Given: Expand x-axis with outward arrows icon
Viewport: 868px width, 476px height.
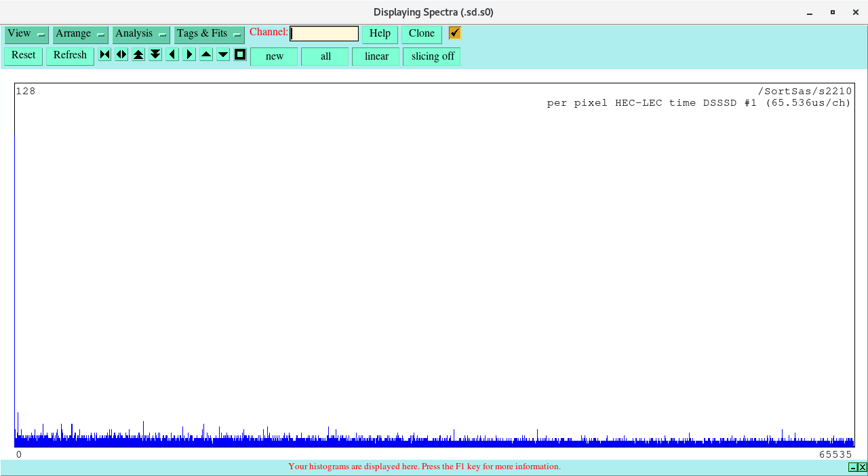Looking at the screenshot, I should point(121,54).
